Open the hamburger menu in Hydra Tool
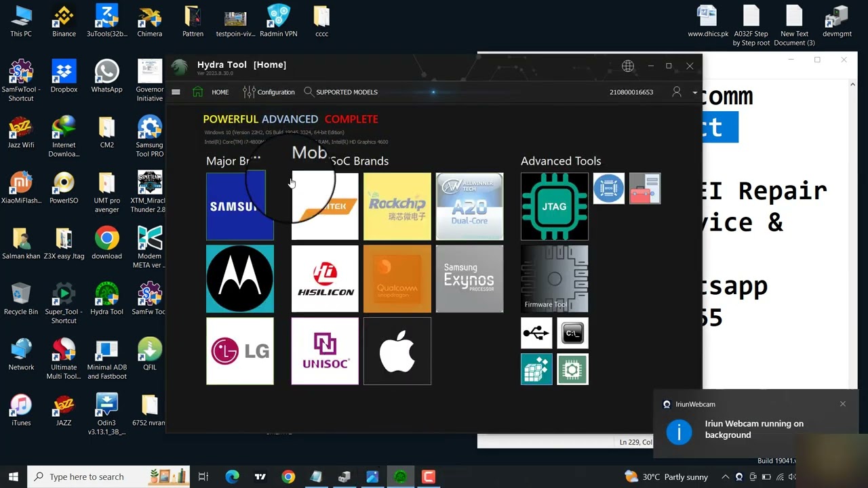The height and width of the screenshot is (488, 868). coord(176,92)
